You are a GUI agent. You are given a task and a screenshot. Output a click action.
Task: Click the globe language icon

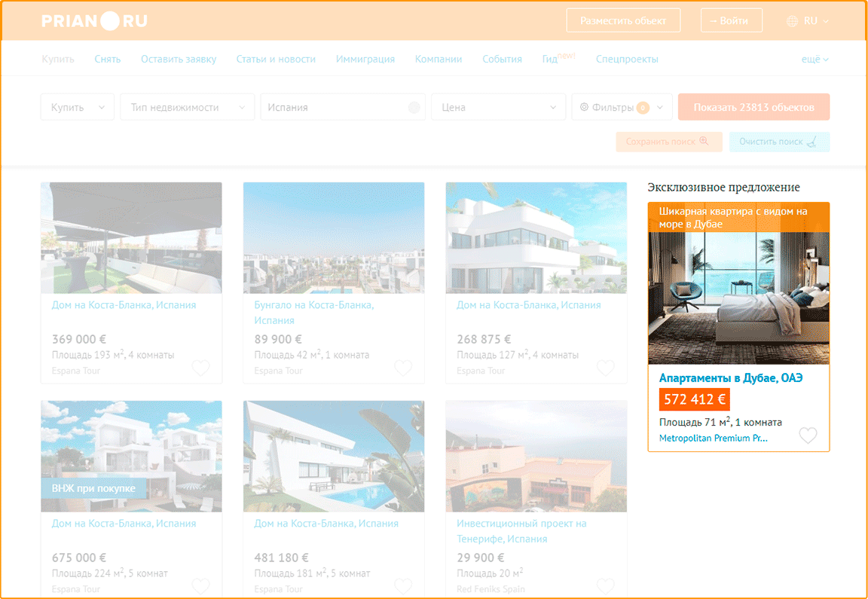(792, 21)
